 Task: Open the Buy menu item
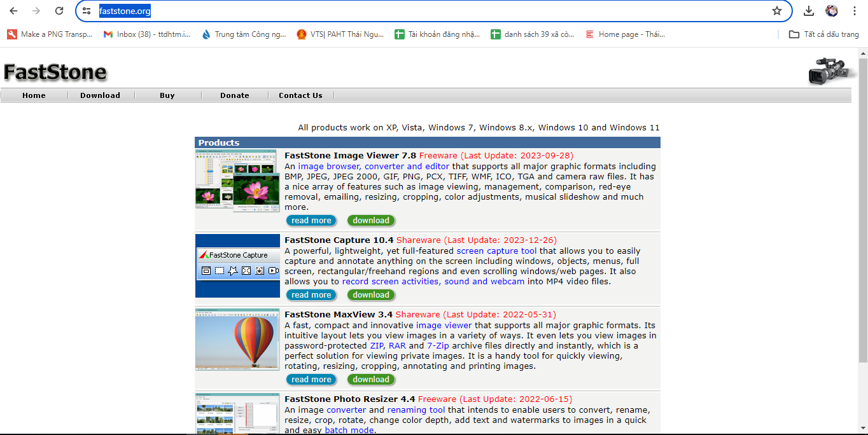[x=167, y=95]
